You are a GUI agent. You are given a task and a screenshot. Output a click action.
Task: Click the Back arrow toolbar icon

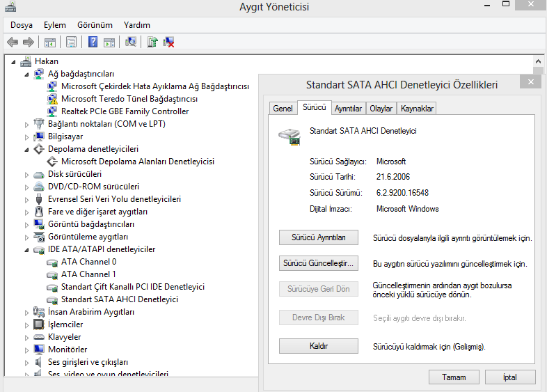tap(13, 42)
